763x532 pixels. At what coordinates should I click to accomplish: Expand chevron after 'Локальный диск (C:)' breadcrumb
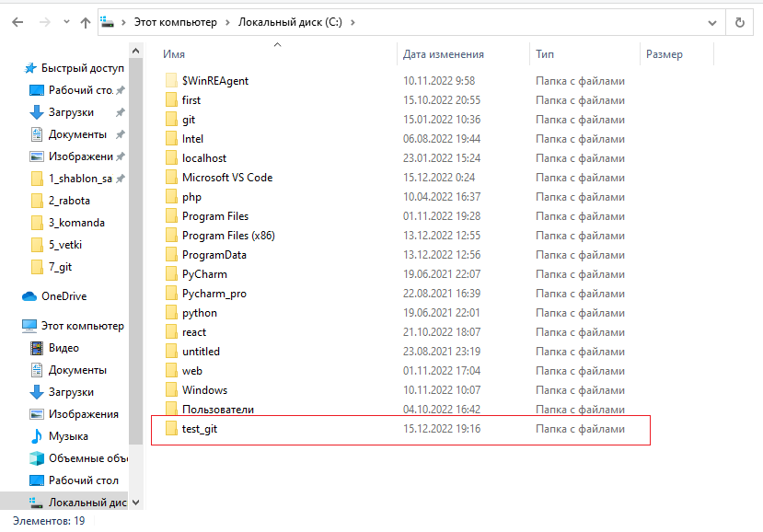(353, 22)
